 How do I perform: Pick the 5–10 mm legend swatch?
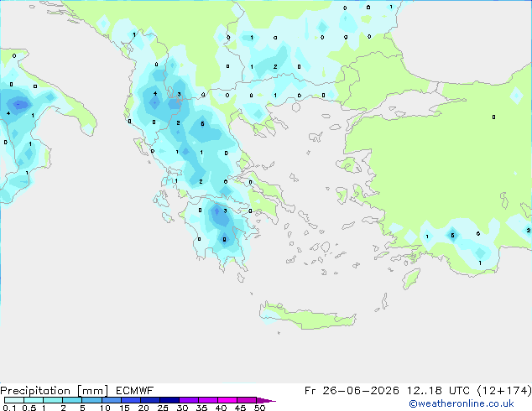click(91, 400)
